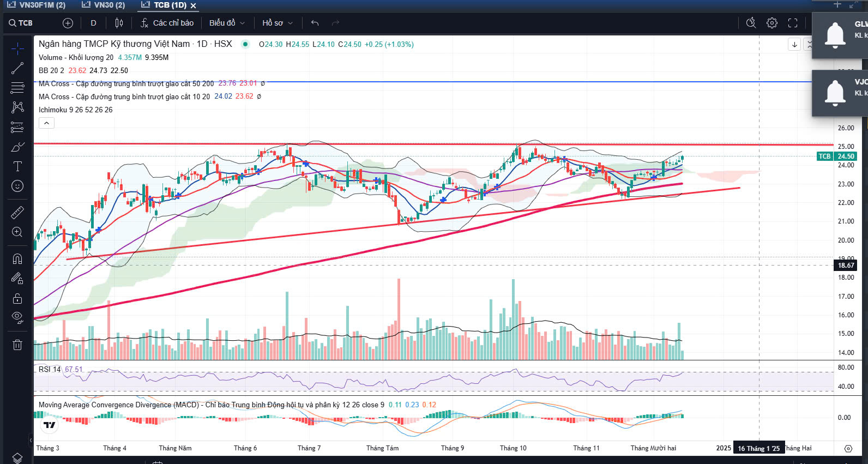Open the quick search lightning icon
This screenshot has width=868, height=464.
pyautogui.click(x=751, y=23)
